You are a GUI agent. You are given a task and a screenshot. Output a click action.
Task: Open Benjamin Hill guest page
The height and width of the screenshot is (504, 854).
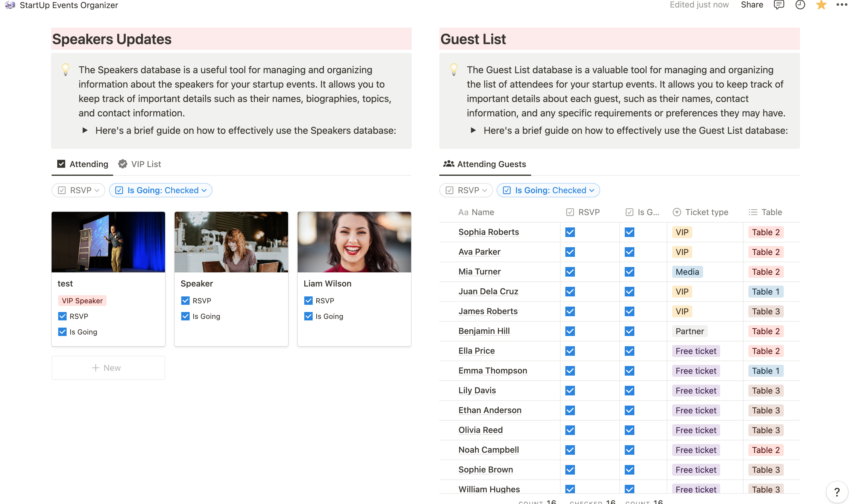coord(484,331)
